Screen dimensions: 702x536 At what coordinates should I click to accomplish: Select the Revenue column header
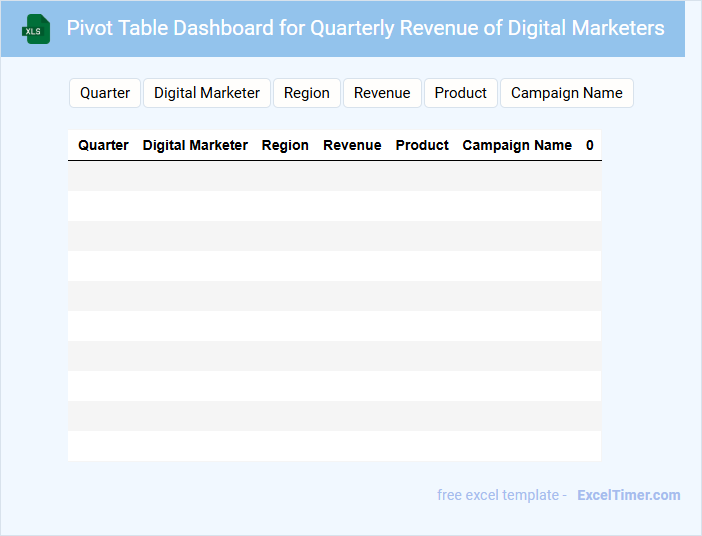point(352,145)
